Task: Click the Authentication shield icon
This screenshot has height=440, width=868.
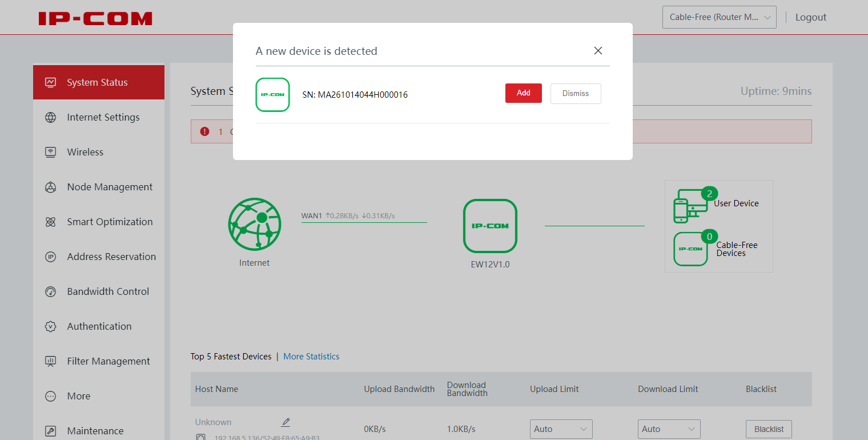Action: click(x=50, y=326)
